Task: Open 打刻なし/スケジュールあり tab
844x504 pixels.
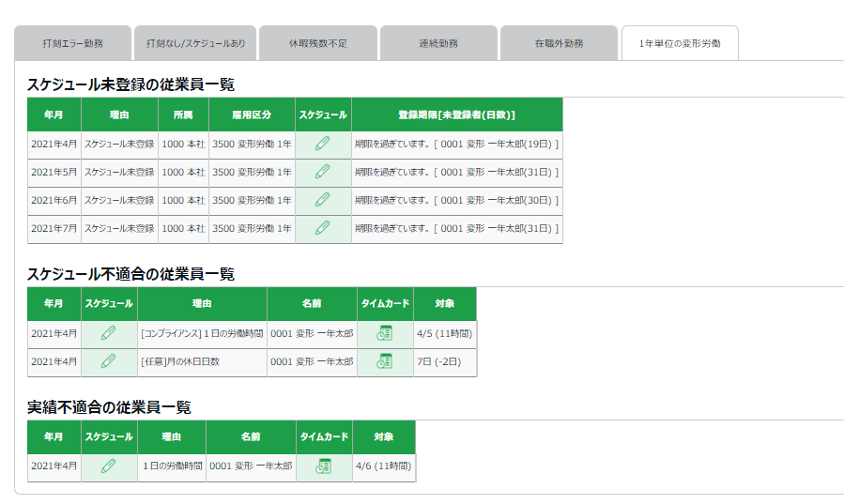Action: click(x=195, y=43)
